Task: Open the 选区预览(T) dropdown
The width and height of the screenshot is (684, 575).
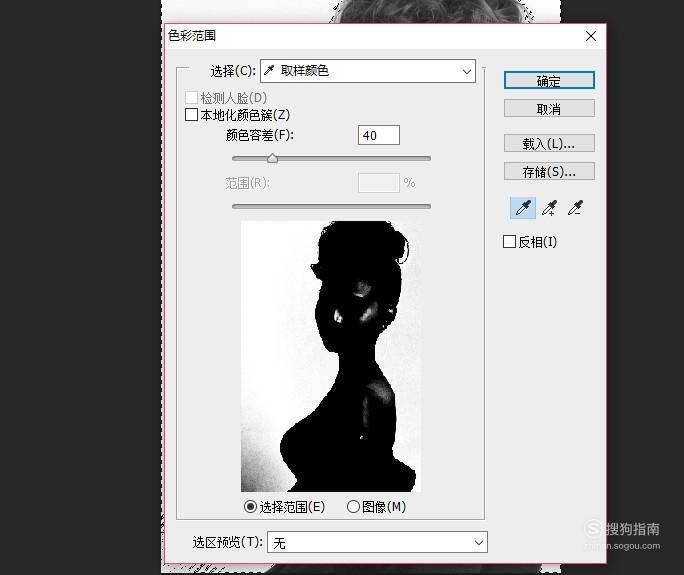Action: (x=377, y=542)
